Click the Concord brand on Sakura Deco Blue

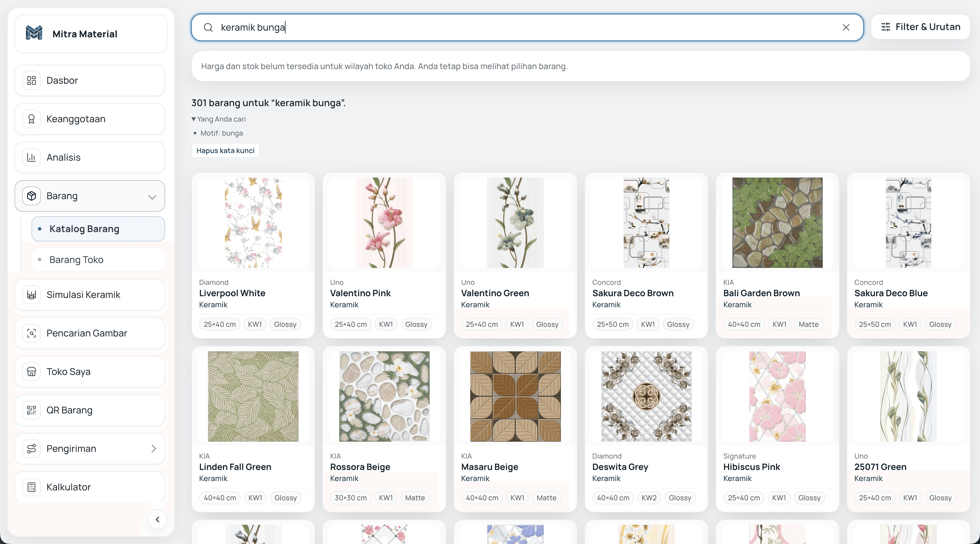click(869, 282)
